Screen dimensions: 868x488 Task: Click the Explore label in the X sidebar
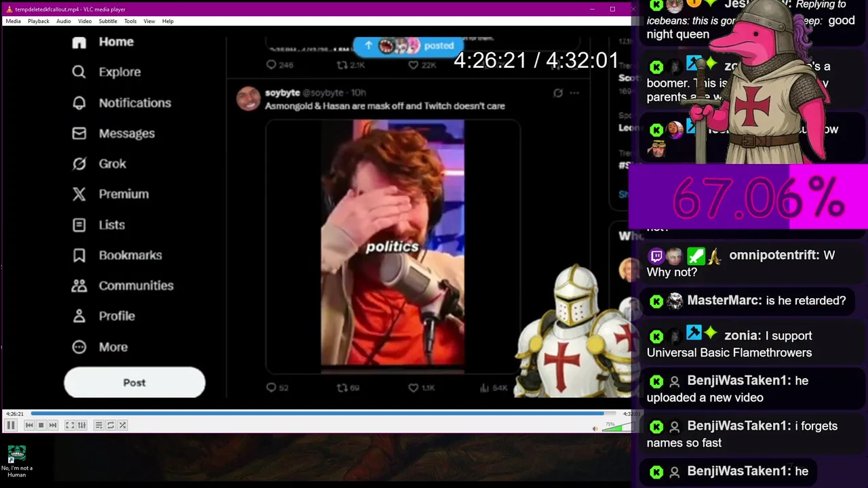(x=120, y=72)
